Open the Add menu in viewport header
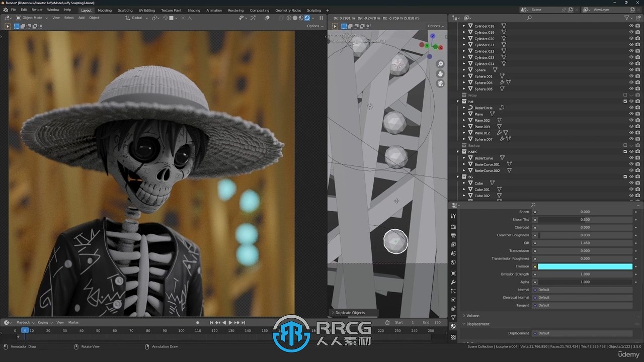Viewport: 644px width, 362px height. pyautogui.click(x=81, y=18)
